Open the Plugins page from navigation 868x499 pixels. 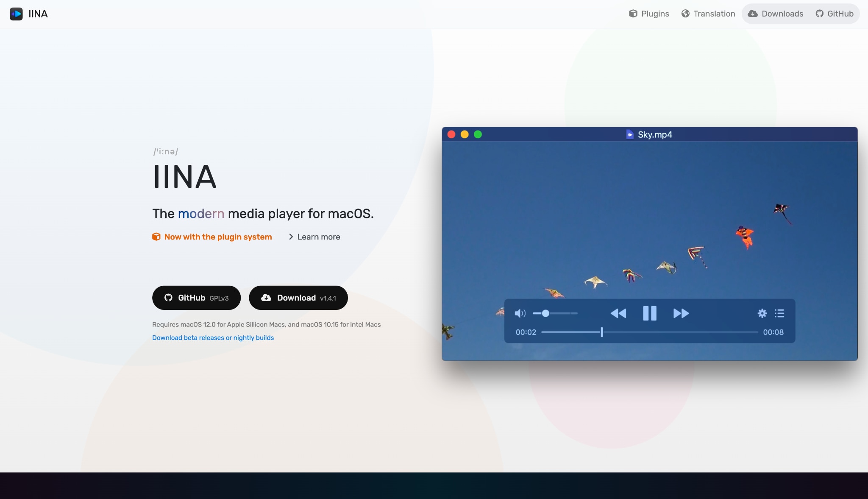click(x=649, y=14)
